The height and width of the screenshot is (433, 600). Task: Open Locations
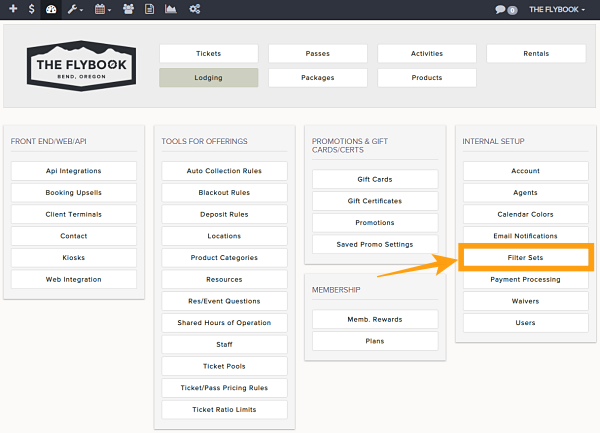(x=224, y=236)
